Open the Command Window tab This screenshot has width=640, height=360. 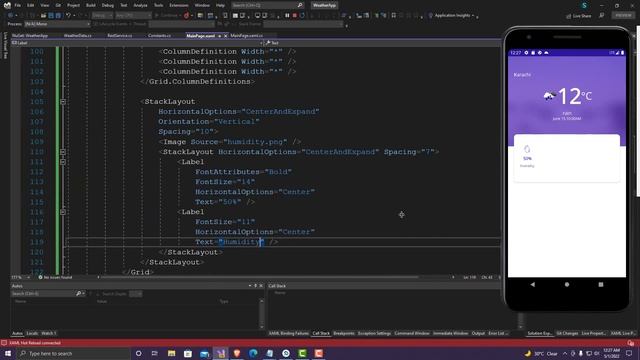[412, 333]
